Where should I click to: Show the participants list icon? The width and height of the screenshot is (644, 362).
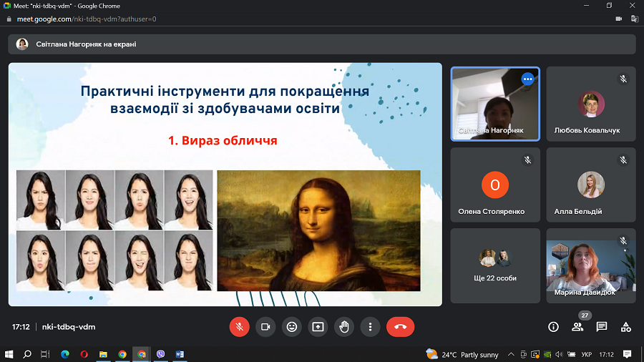pyautogui.click(x=577, y=327)
